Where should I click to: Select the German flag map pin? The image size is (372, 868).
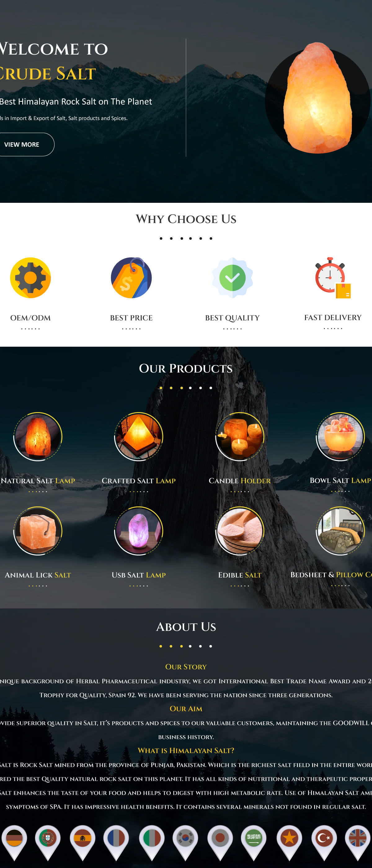click(15, 843)
